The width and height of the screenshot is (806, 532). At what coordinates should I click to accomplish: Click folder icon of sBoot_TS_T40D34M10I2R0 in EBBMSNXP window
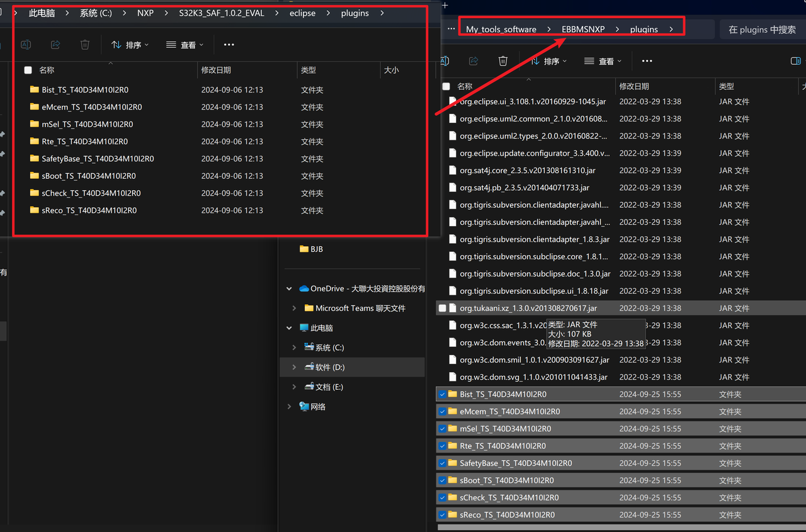tap(452, 480)
